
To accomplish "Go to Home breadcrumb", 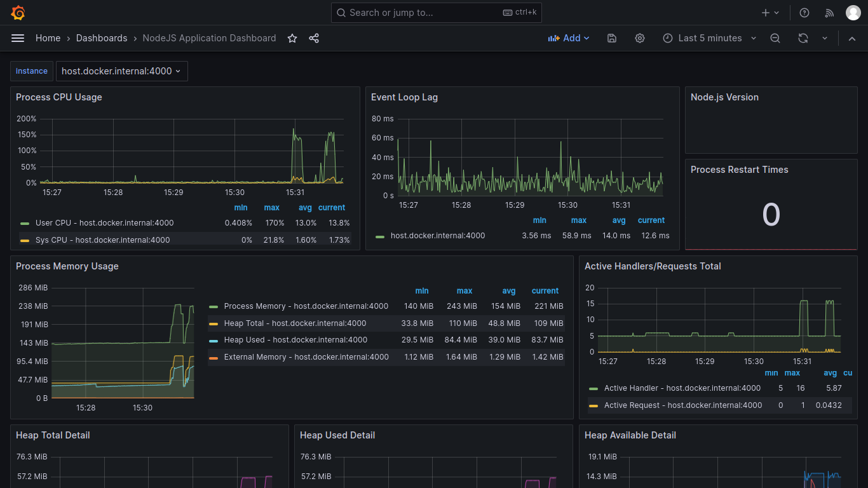I will pyautogui.click(x=48, y=38).
